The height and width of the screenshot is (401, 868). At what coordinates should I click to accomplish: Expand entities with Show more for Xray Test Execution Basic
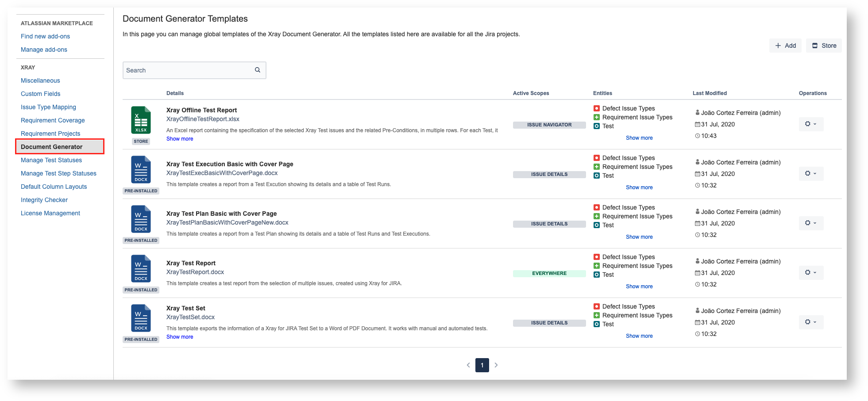(x=639, y=187)
